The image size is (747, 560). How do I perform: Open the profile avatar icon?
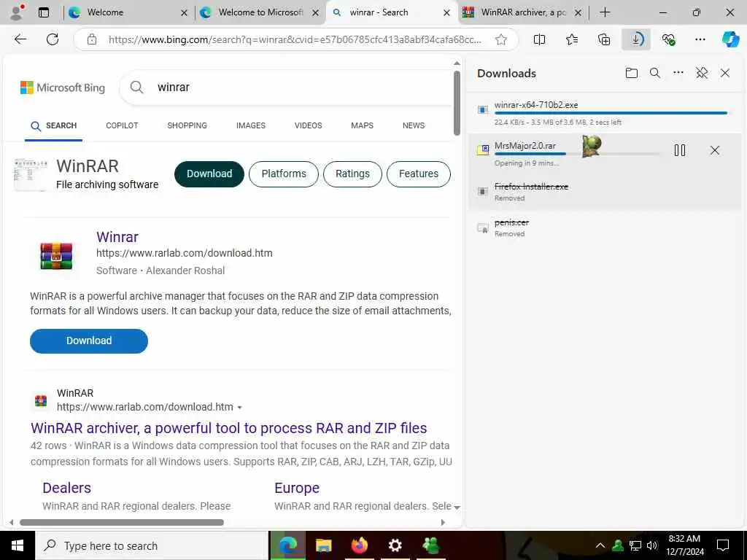(x=17, y=12)
